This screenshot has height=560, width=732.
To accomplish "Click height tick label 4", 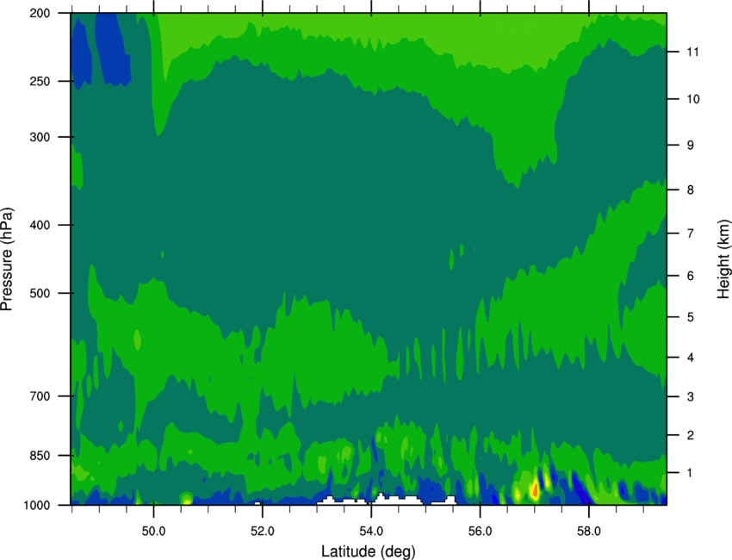I will click(691, 358).
